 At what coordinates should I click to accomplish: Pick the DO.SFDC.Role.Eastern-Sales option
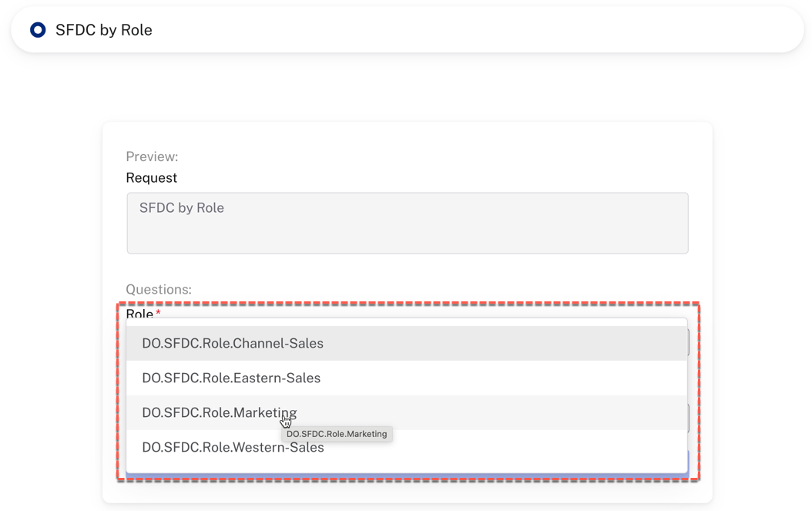pyautogui.click(x=231, y=378)
